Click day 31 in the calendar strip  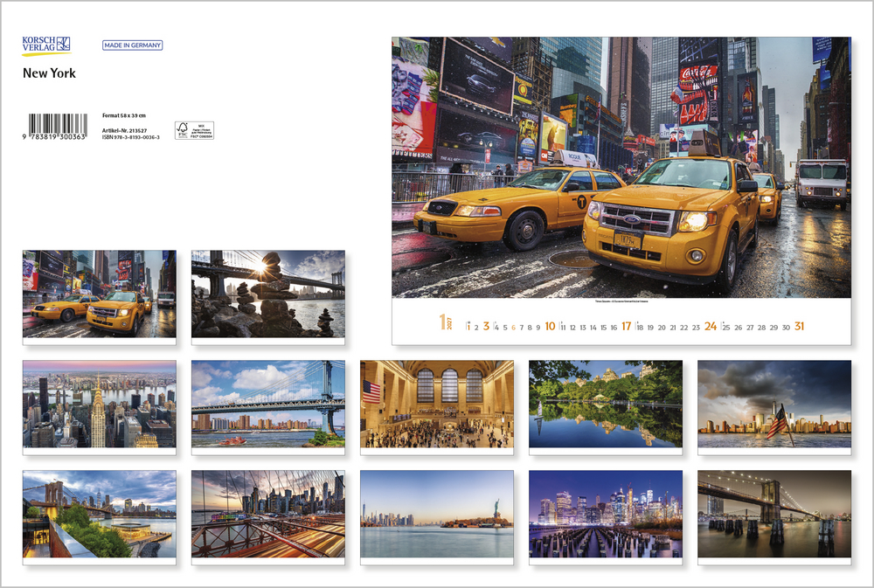click(x=799, y=327)
